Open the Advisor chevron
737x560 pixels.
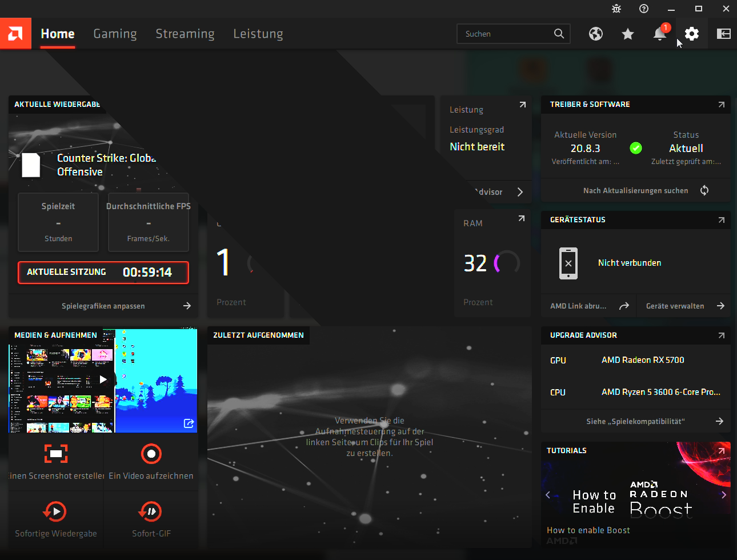(x=520, y=192)
